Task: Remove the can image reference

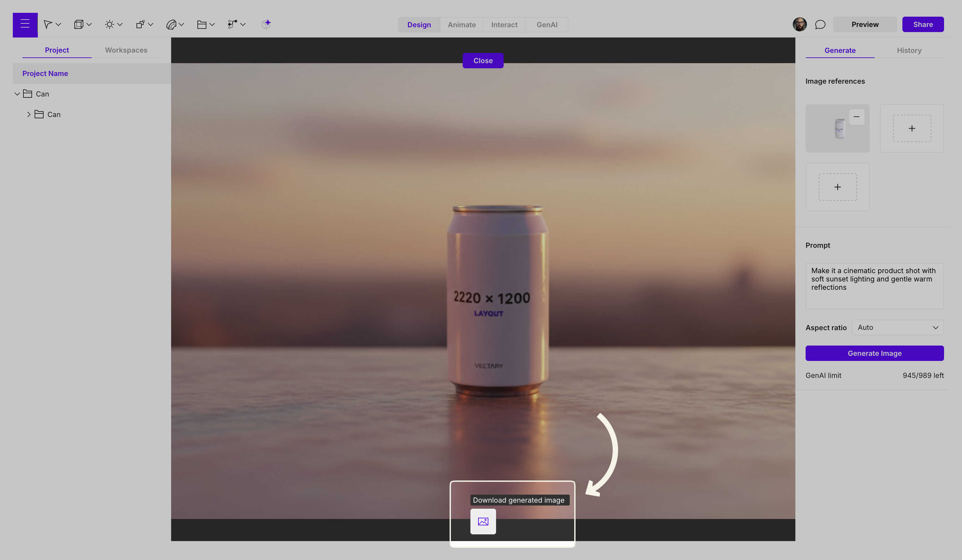Action: [856, 117]
